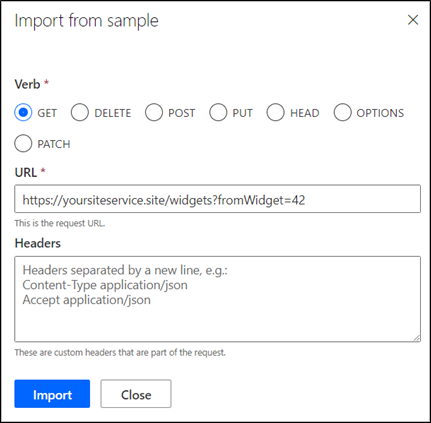Screen dimensions: 431x423
Task: Choose the OPTIONS radio button
Action: point(342,112)
